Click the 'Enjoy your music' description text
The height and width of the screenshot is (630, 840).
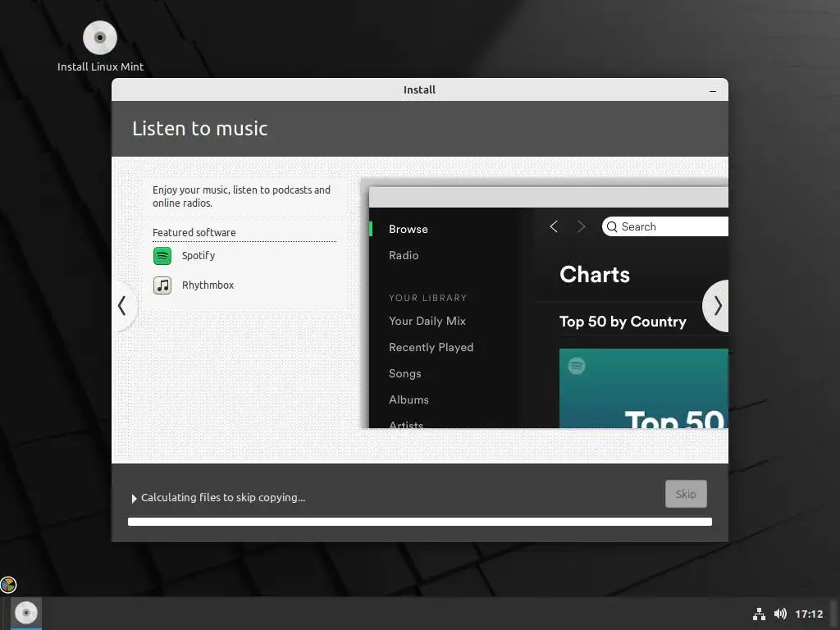(241, 197)
